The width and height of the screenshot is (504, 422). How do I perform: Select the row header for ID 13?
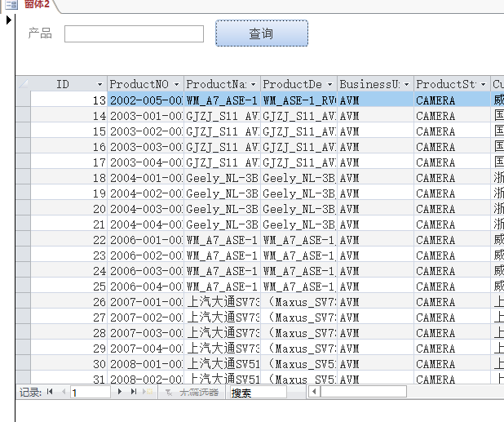[x=23, y=100]
